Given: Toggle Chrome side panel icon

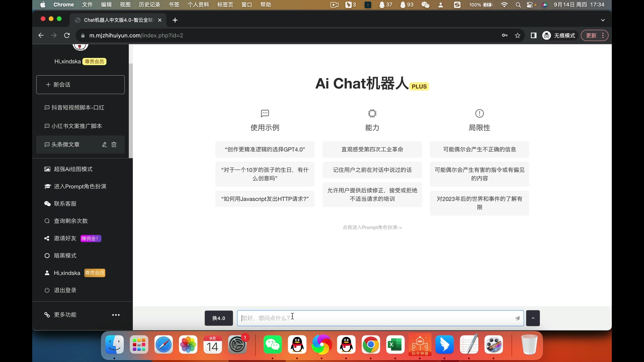Looking at the screenshot, I should coord(533,36).
